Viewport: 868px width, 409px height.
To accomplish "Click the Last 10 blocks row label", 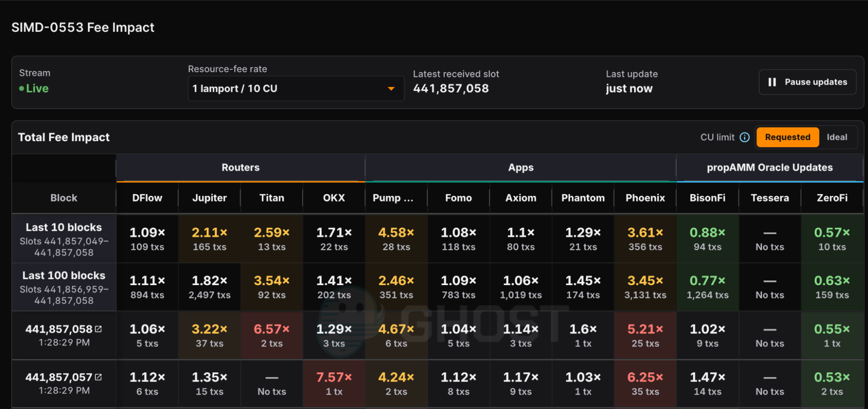I will (x=64, y=239).
